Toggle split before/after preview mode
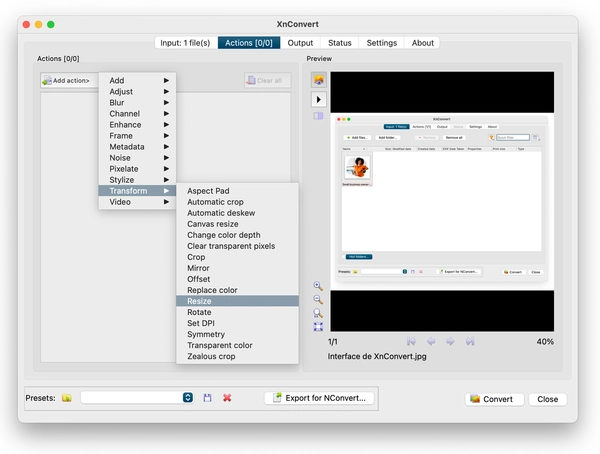This screenshot has height=454, width=600. click(319, 116)
